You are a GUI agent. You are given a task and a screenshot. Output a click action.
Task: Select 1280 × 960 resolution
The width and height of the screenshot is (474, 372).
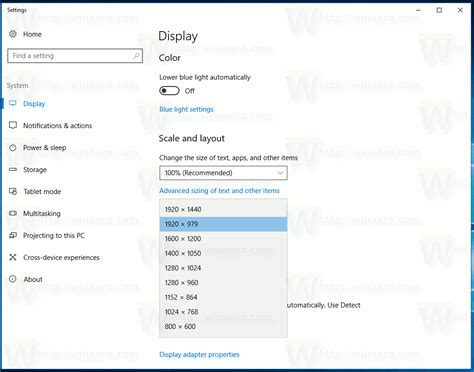(223, 283)
